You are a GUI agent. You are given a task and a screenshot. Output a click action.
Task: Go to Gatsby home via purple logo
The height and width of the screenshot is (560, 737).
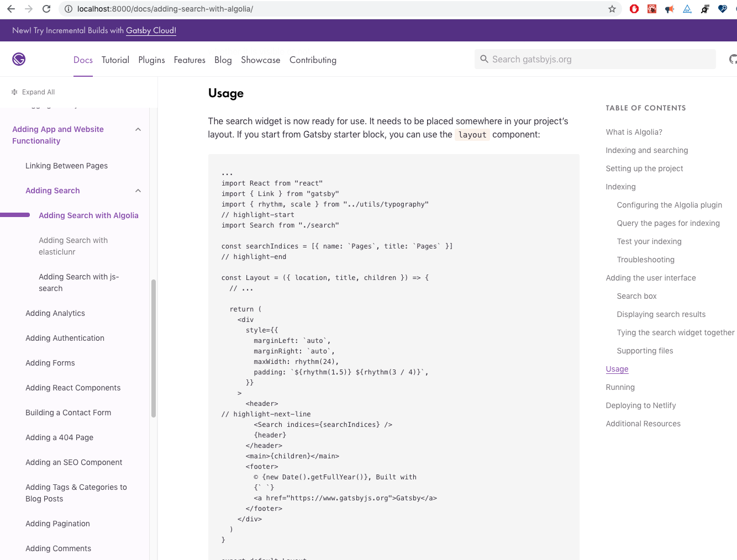pyautogui.click(x=19, y=59)
